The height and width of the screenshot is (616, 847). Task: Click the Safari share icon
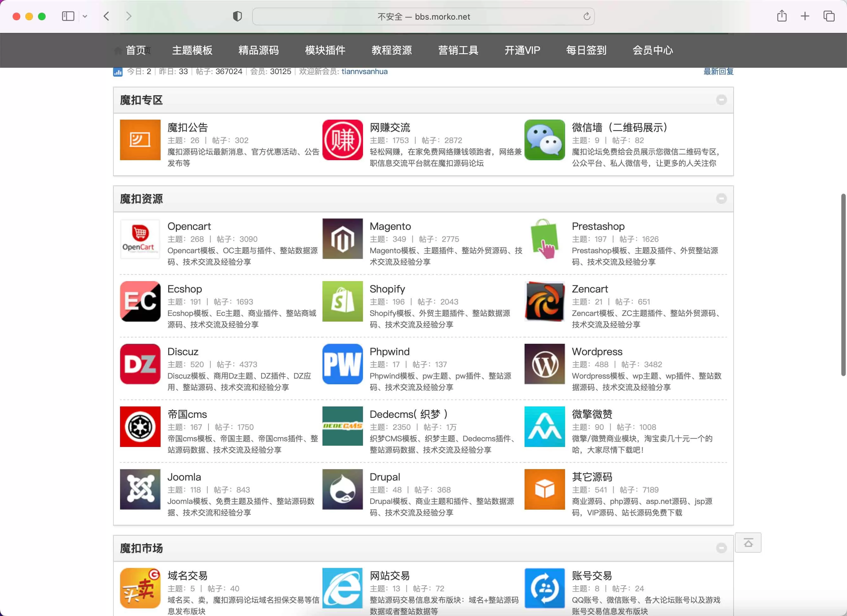782,16
